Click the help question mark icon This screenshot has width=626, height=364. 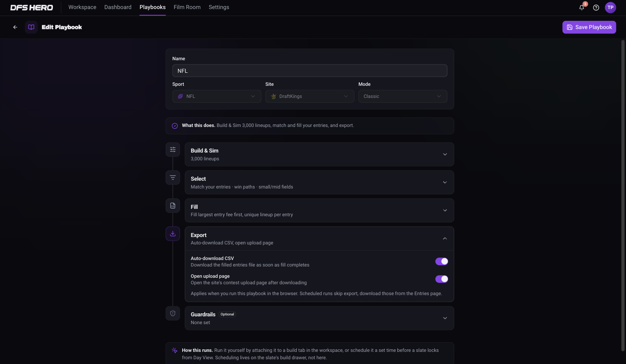[596, 7]
